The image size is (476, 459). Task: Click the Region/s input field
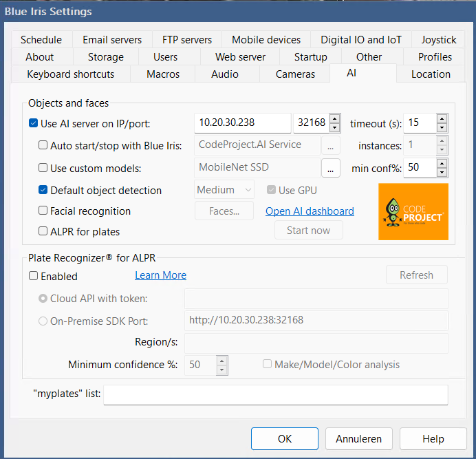(x=316, y=343)
